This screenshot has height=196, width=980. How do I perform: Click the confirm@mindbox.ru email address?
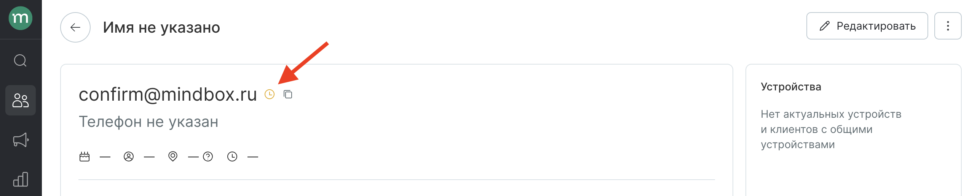pyautogui.click(x=168, y=94)
